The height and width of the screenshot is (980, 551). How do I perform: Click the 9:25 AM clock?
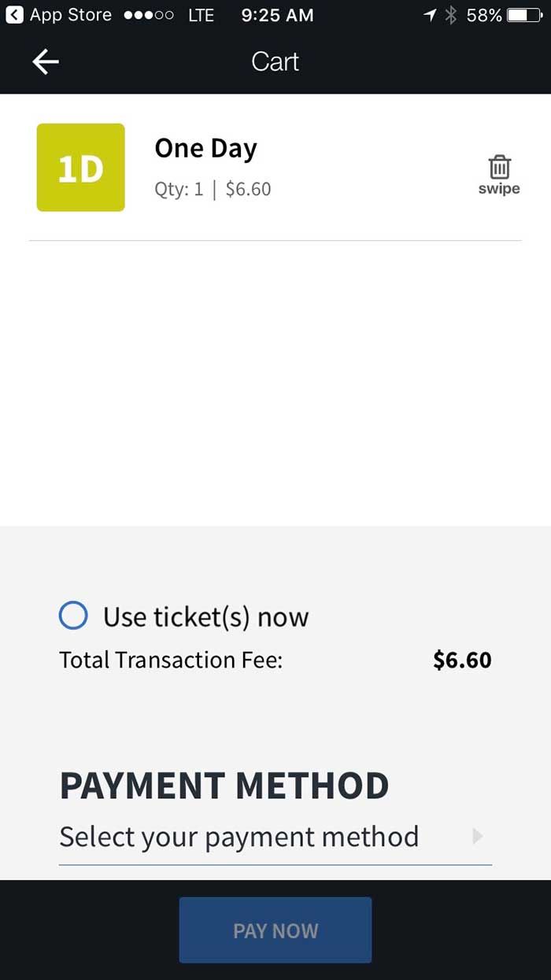[277, 15]
